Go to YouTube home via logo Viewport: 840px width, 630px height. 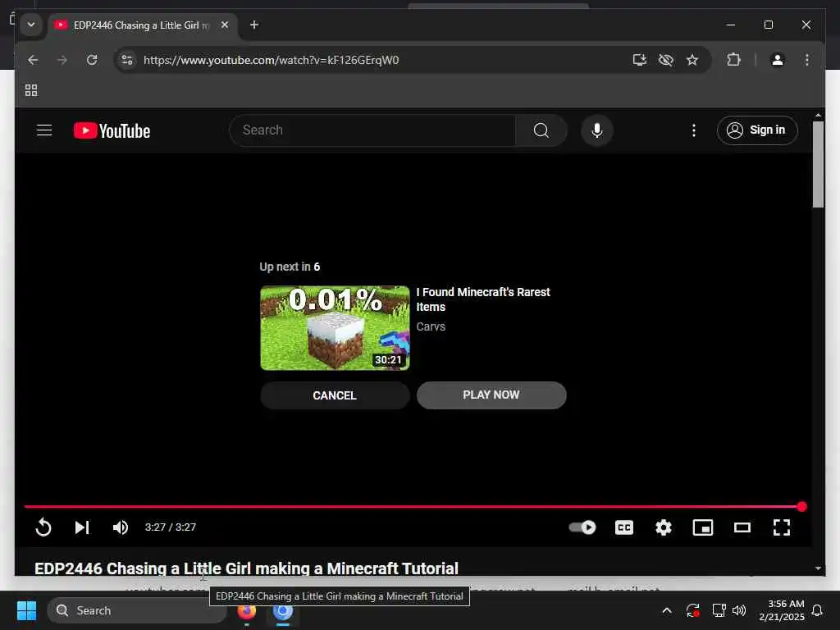coord(112,130)
